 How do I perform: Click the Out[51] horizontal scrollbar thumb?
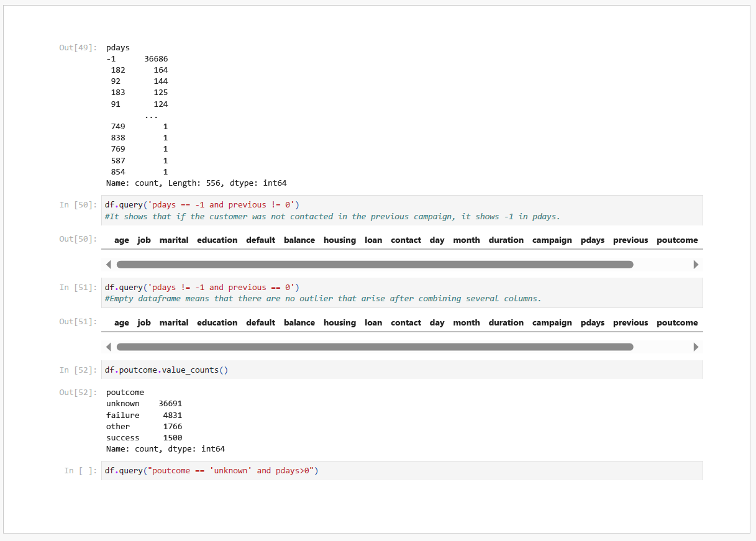click(x=375, y=347)
